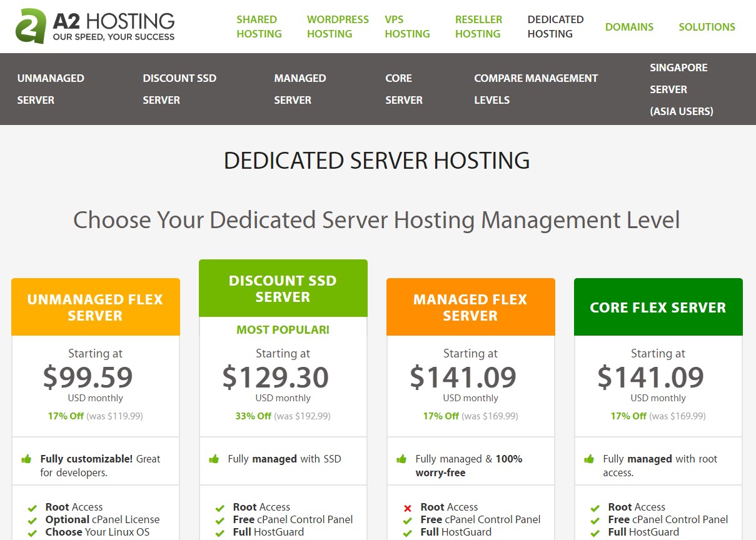Open Domains menu
756x540 pixels.
[x=629, y=27]
